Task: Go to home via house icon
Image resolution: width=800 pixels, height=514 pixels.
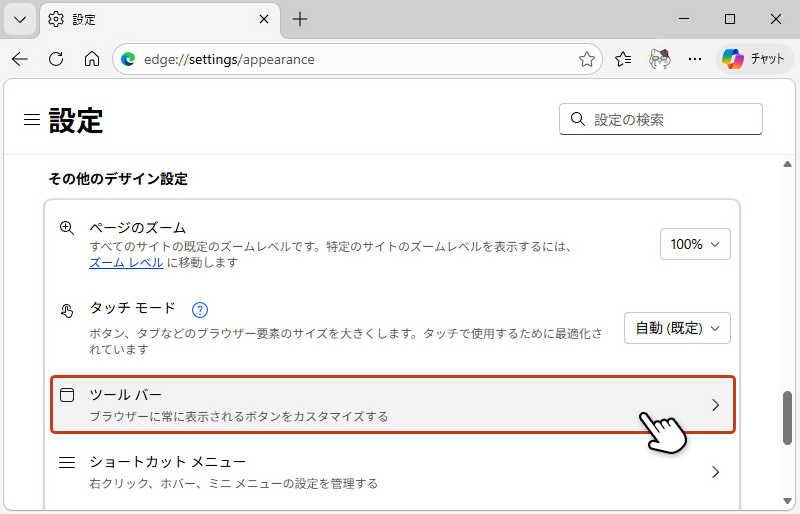Action: tap(92, 59)
